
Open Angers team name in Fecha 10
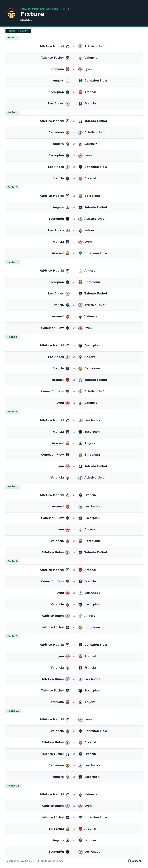[x=58, y=777]
